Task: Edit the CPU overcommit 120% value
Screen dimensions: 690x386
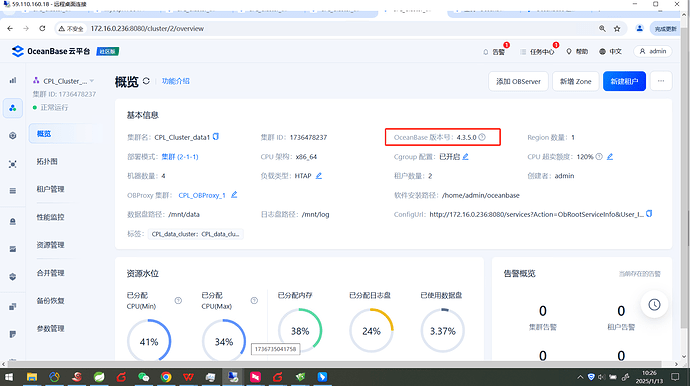Action: [610, 157]
